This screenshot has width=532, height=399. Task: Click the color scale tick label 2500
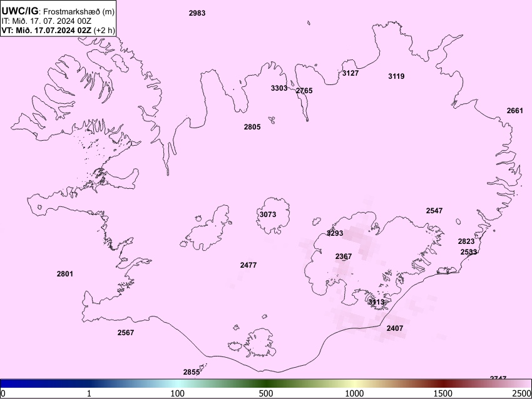[522, 393]
